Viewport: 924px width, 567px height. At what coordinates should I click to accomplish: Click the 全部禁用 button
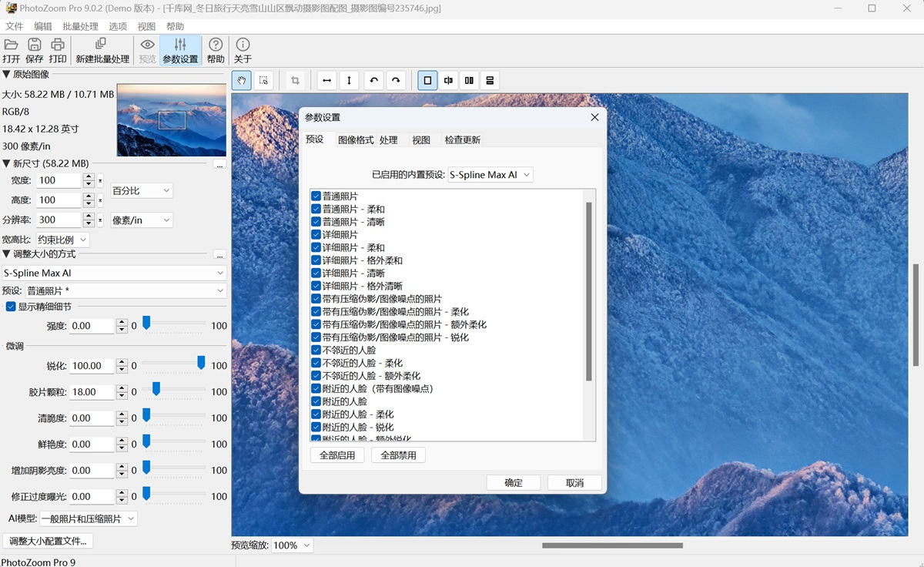tap(398, 455)
